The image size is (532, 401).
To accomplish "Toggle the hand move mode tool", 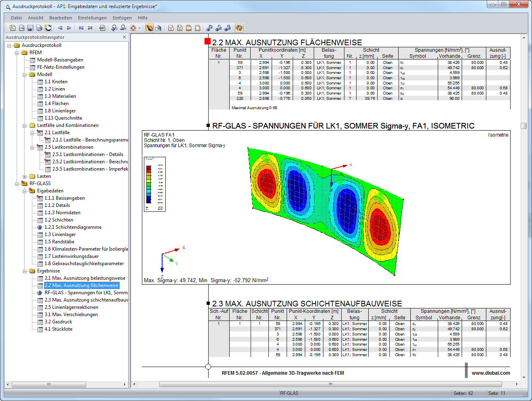I will (x=150, y=28).
